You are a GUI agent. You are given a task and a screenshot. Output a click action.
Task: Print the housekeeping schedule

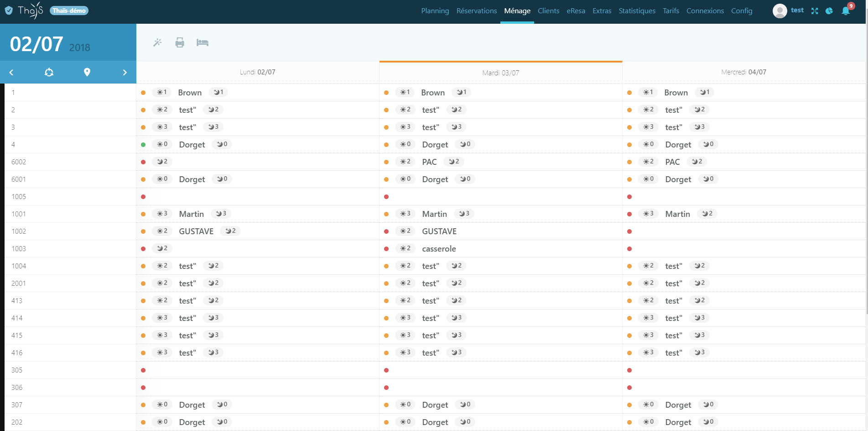point(180,42)
